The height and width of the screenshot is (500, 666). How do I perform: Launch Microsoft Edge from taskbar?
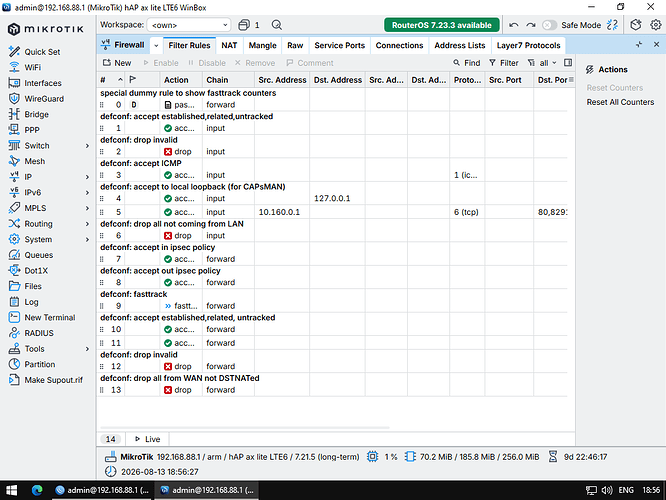[37, 490]
